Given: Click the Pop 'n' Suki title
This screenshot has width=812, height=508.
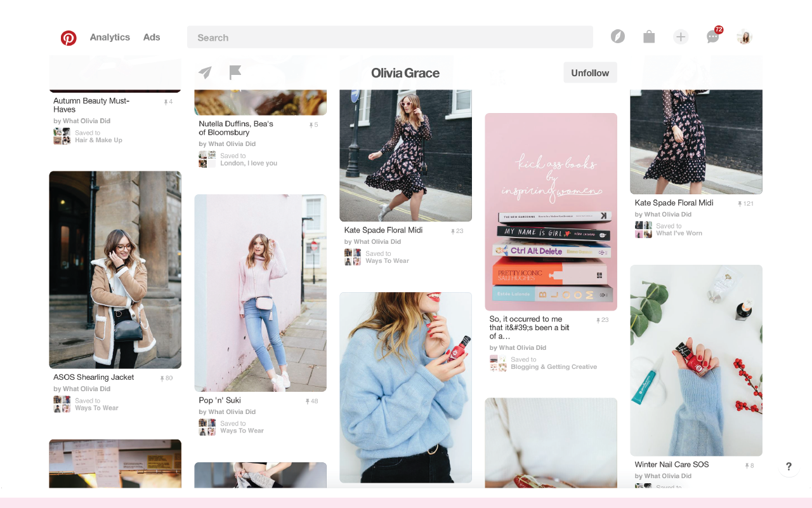Looking at the screenshot, I should click(x=220, y=401).
